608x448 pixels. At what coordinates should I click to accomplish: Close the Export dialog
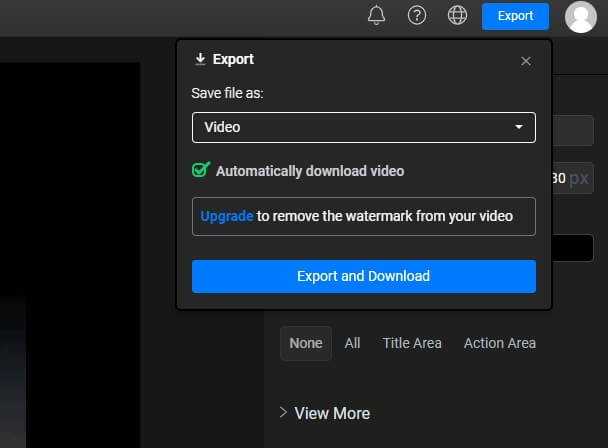point(526,61)
